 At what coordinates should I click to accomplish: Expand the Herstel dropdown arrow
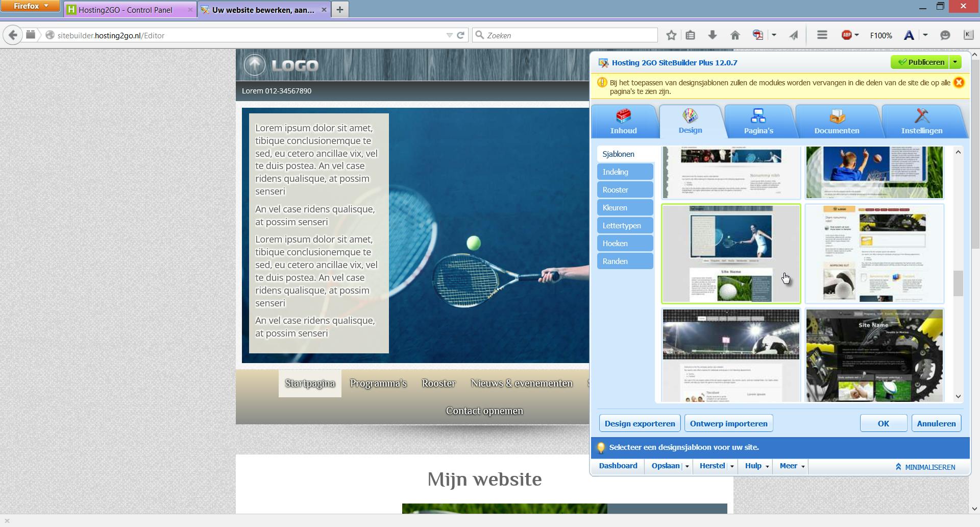pyautogui.click(x=732, y=466)
